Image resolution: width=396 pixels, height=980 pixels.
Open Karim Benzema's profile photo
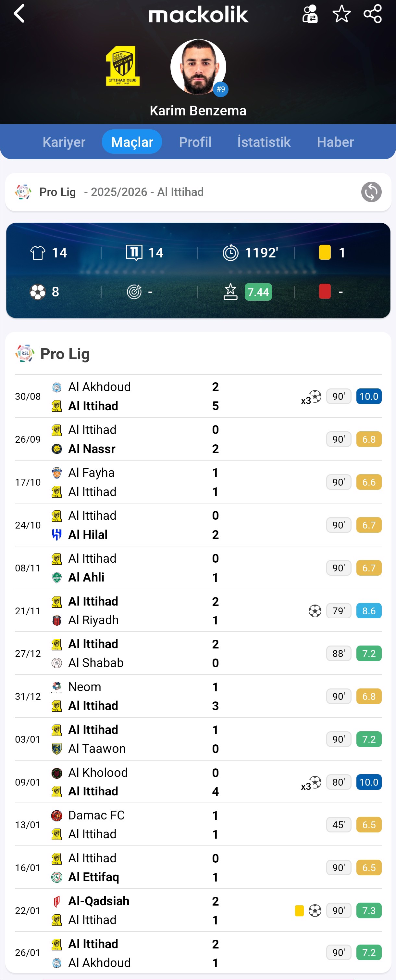[x=198, y=67]
